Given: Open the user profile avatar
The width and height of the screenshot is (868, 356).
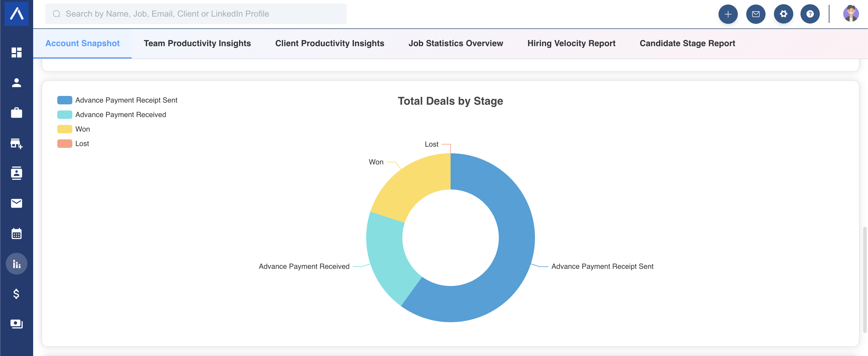Looking at the screenshot, I should coord(851,14).
